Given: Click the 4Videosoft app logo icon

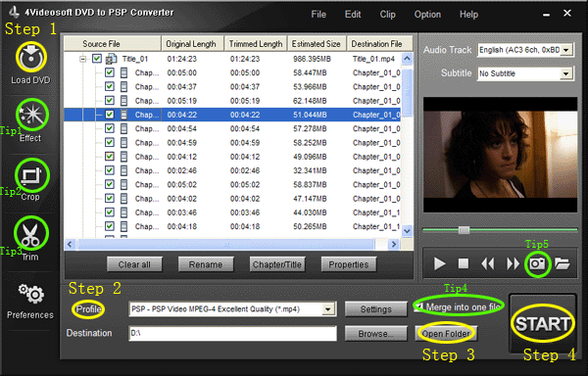Looking at the screenshot, I should [x=15, y=12].
